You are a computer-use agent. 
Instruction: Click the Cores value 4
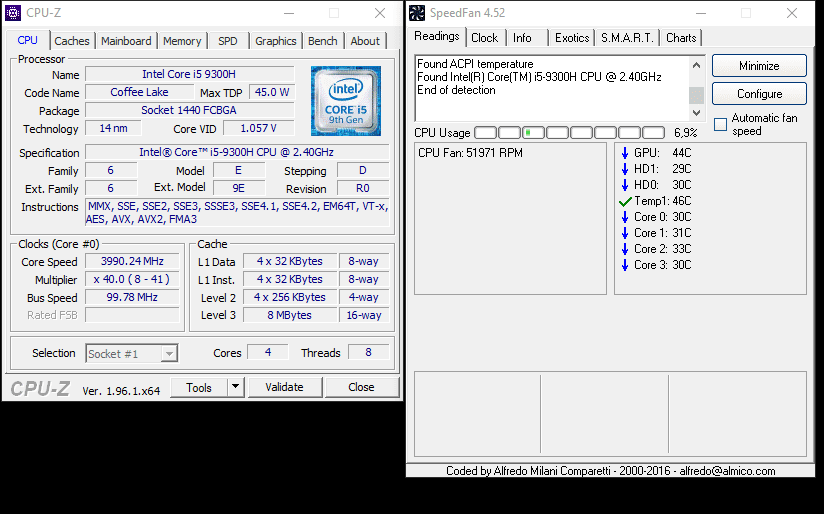(268, 352)
